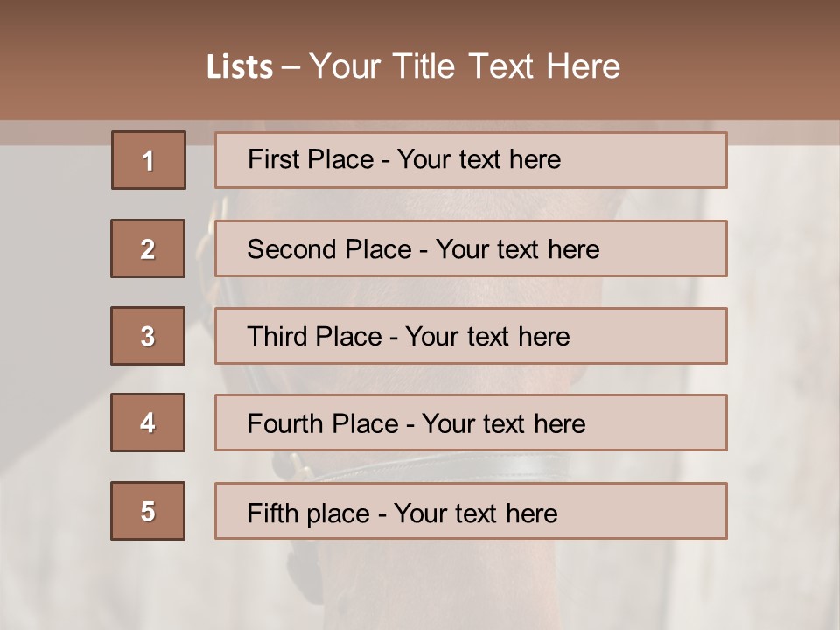This screenshot has width=840, height=630.
Task: Click the word 'Third' in the list
Action: (277, 337)
